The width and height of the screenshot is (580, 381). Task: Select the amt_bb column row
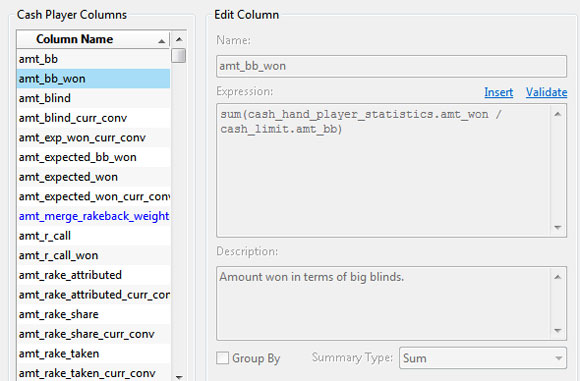point(94,59)
